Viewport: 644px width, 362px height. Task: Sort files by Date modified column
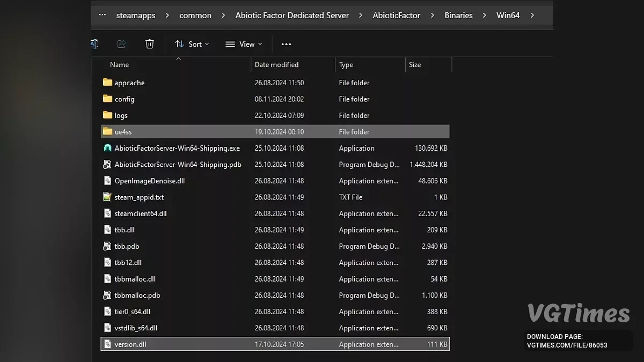276,65
